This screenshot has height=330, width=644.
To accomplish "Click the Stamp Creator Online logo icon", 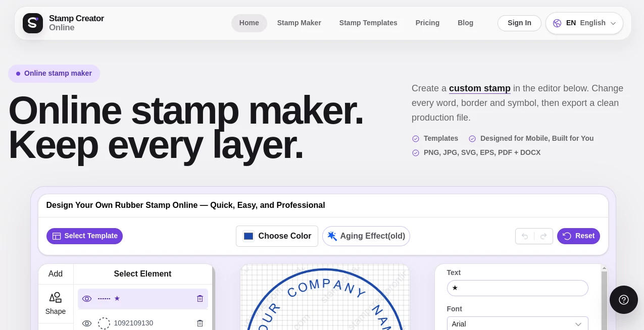I will tap(33, 23).
